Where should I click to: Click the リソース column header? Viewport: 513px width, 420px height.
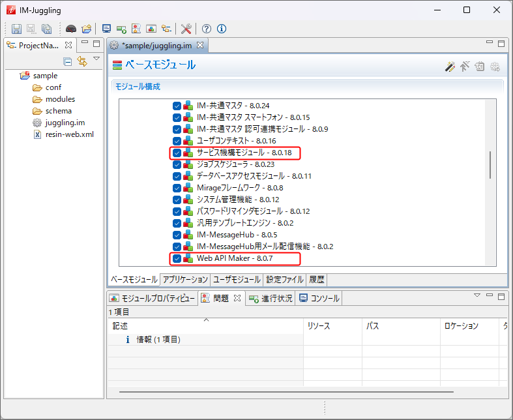332,325
